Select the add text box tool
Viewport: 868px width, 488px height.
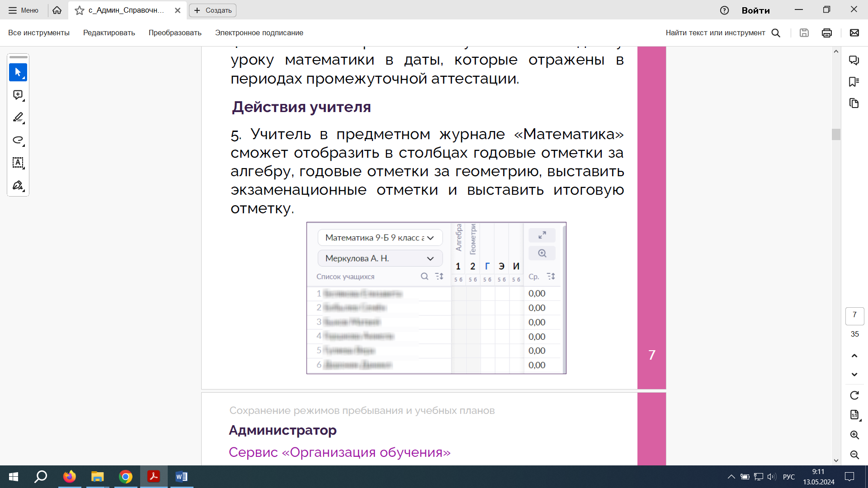(x=18, y=163)
